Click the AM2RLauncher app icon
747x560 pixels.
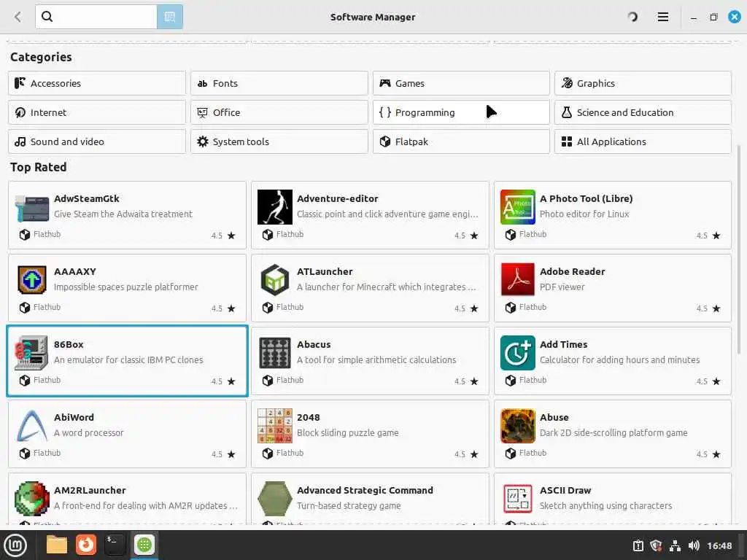(32, 499)
